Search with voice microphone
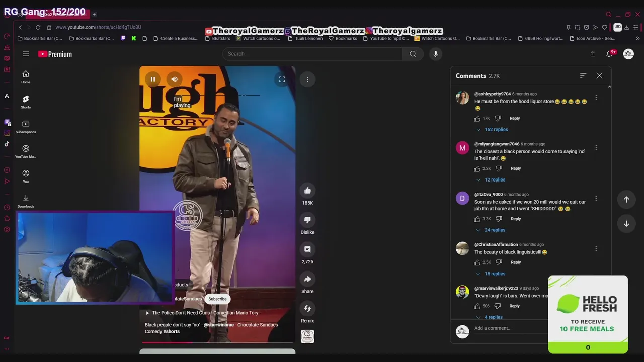Image resolution: width=644 pixels, height=362 pixels. click(436, 54)
